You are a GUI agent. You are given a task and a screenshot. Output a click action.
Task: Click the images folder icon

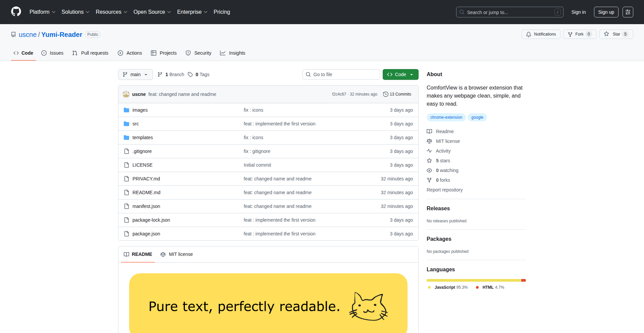[x=126, y=110]
